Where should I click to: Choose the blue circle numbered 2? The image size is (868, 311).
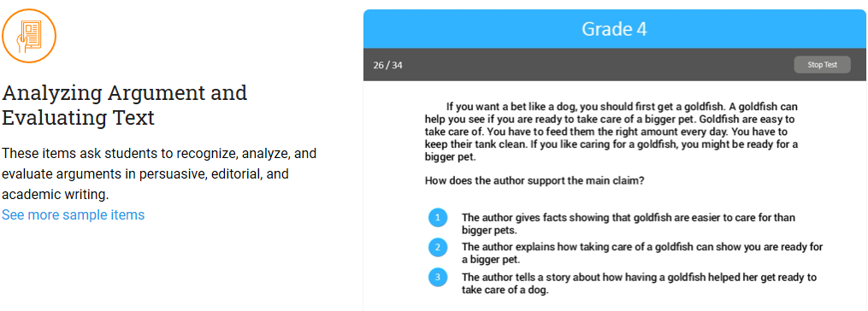pyautogui.click(x=437, y=248)
